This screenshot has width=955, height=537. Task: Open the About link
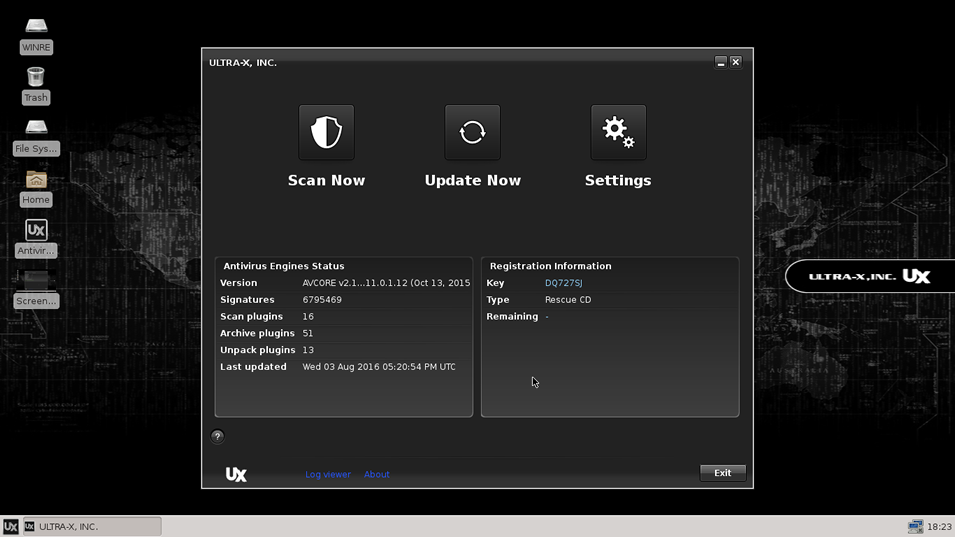point(377,474)
